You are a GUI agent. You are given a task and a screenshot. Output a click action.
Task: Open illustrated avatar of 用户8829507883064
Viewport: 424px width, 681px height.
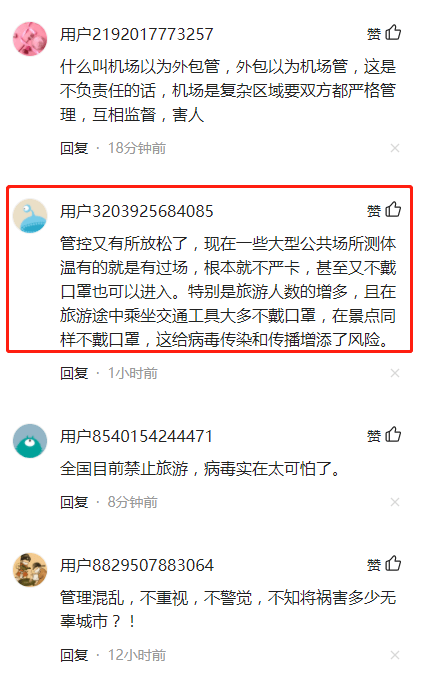click(30, 569)
